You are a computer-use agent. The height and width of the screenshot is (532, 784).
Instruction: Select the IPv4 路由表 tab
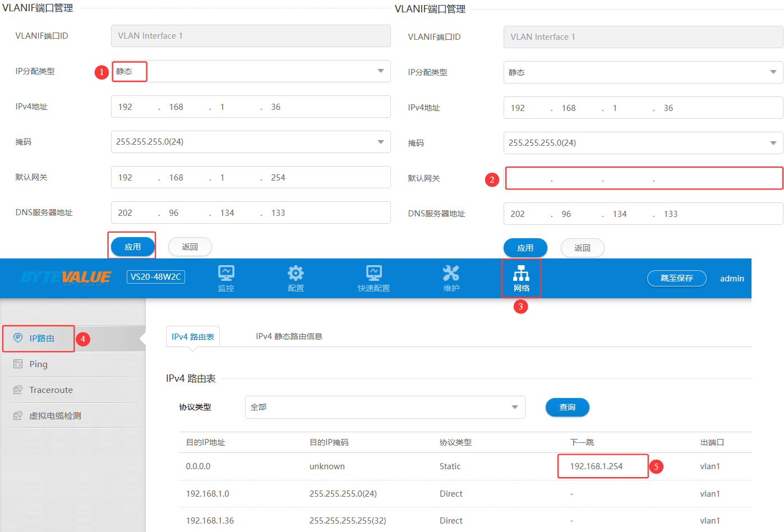pyautogui.click(x=193, y=336)
